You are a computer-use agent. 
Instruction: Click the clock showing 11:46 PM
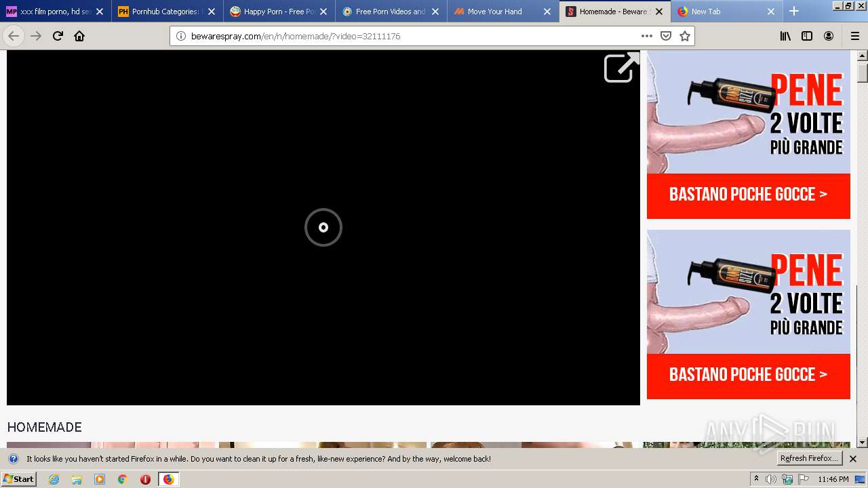833,479
